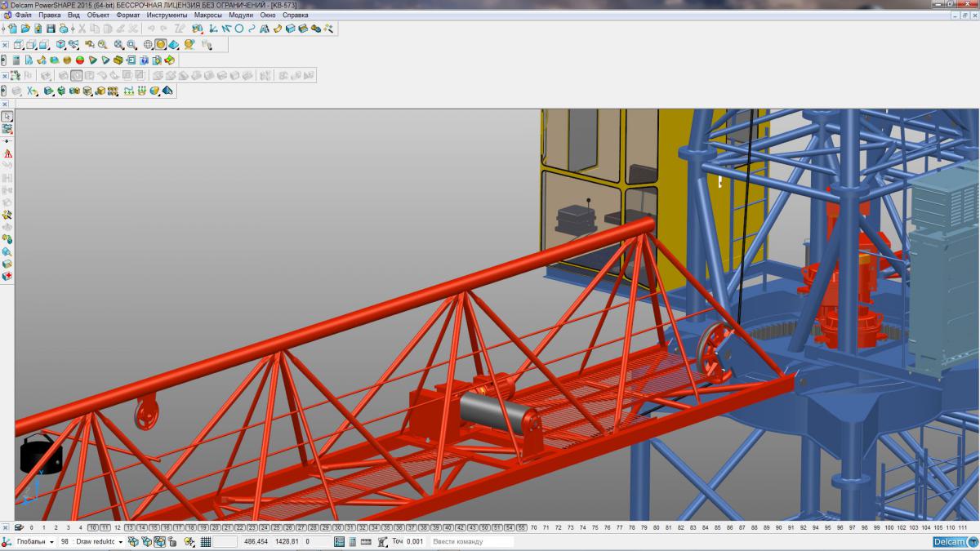Open the Окно menu
The height and width of the screenshot is (551, 980).
[x=268, y=15]
